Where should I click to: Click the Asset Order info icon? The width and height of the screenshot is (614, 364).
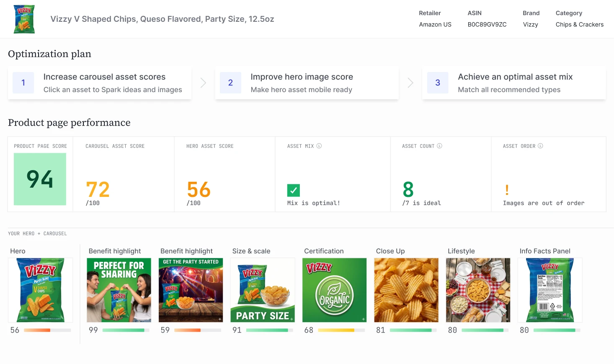(x=540, y=146)
